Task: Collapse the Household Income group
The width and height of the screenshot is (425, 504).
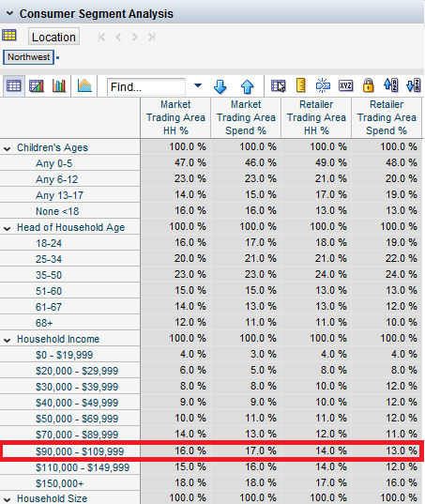Action: click(x=8, y=340)
